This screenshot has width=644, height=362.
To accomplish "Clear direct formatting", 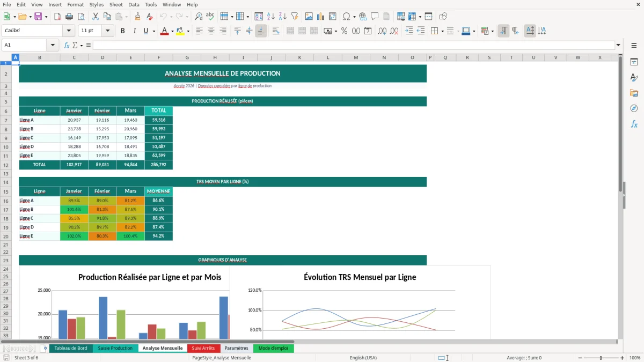I will tap(149, 17).
